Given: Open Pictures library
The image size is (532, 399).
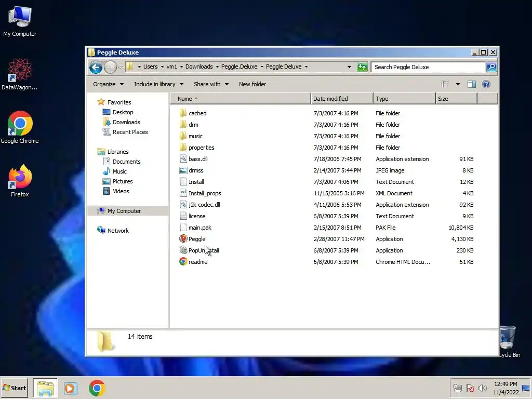Looking at the screenshot, I should 123,181.
